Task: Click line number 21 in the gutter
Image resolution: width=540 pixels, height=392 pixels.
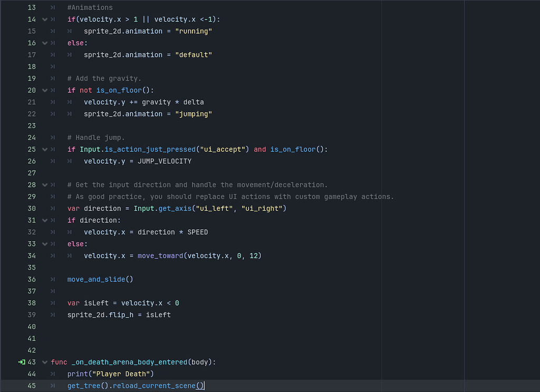Action: pos(32,102)
